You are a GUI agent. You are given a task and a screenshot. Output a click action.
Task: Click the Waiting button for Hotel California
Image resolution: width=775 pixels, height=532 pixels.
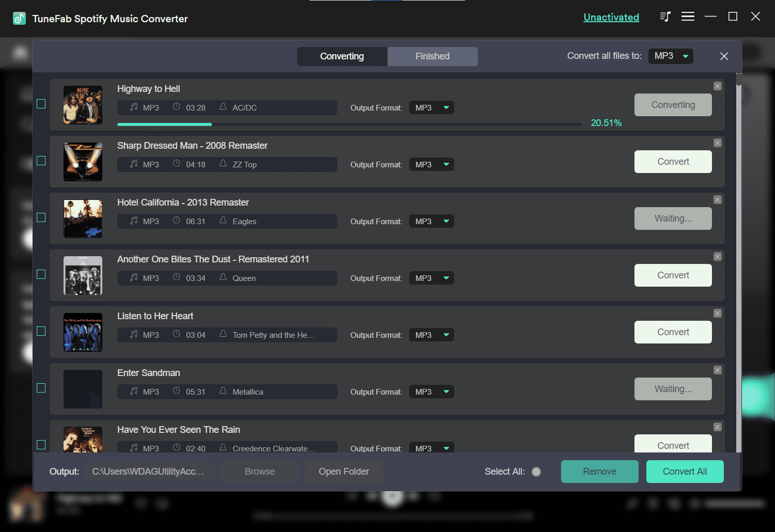pyautogui.click(x=673, y=218)
